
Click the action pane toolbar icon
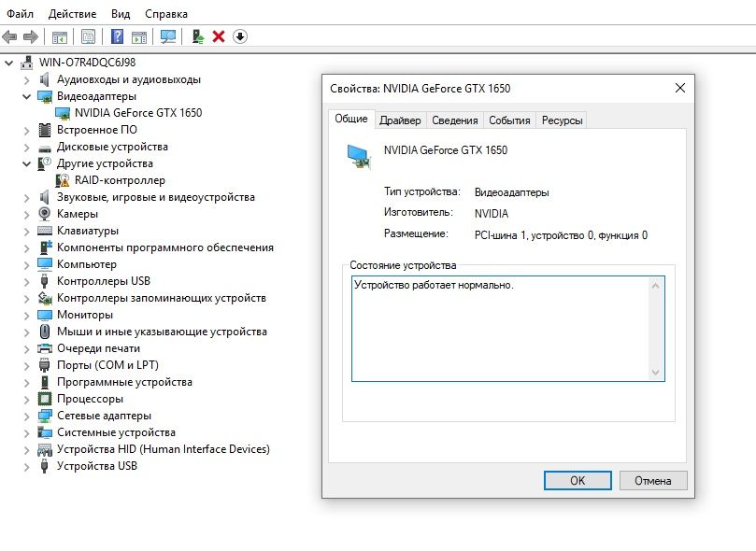[139, 36]
